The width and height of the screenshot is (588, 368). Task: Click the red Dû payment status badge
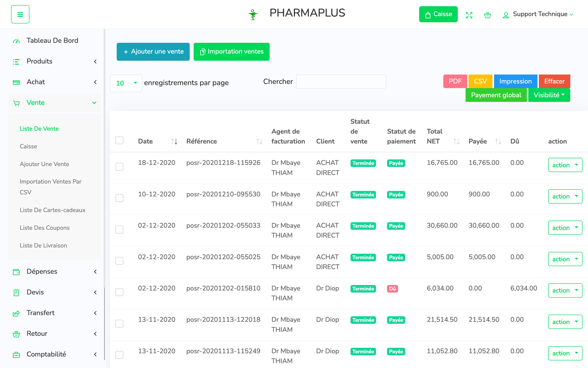click(392, 289)
